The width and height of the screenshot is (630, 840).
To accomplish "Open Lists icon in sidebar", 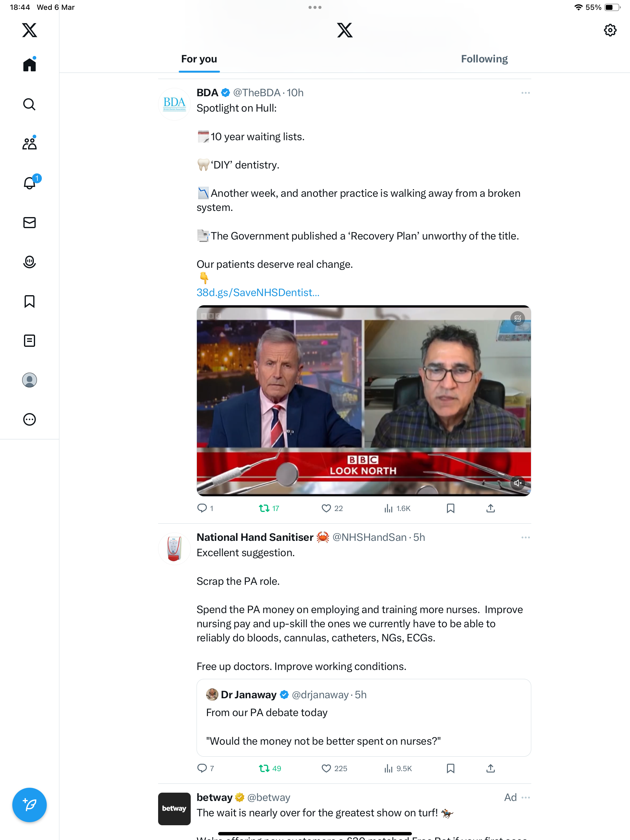I will pyautogui.click(x=29, y=341).
